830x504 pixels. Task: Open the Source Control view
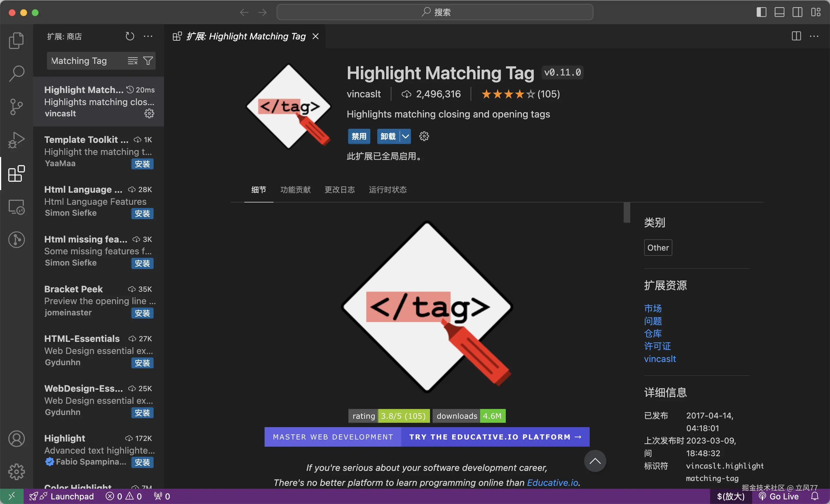16,107
